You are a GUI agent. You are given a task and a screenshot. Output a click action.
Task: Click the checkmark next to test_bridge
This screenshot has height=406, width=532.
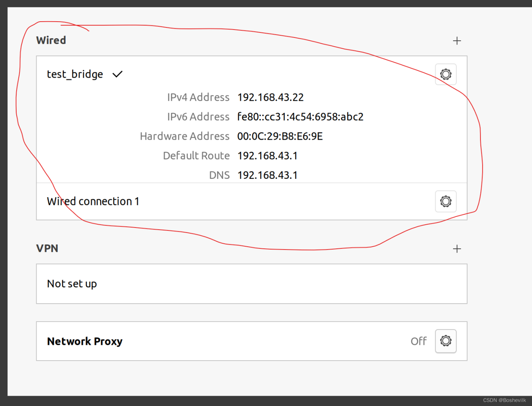click(118, 74)
